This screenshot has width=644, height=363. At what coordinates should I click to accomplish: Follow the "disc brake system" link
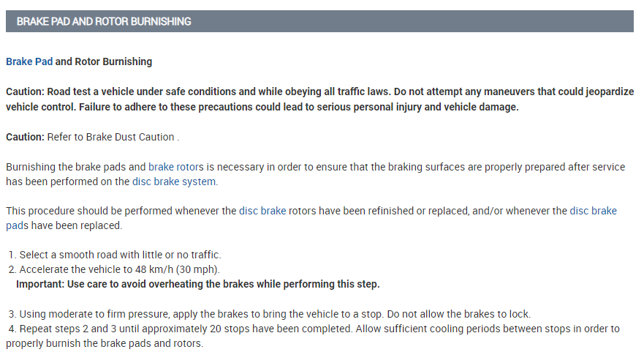[175, 181]
